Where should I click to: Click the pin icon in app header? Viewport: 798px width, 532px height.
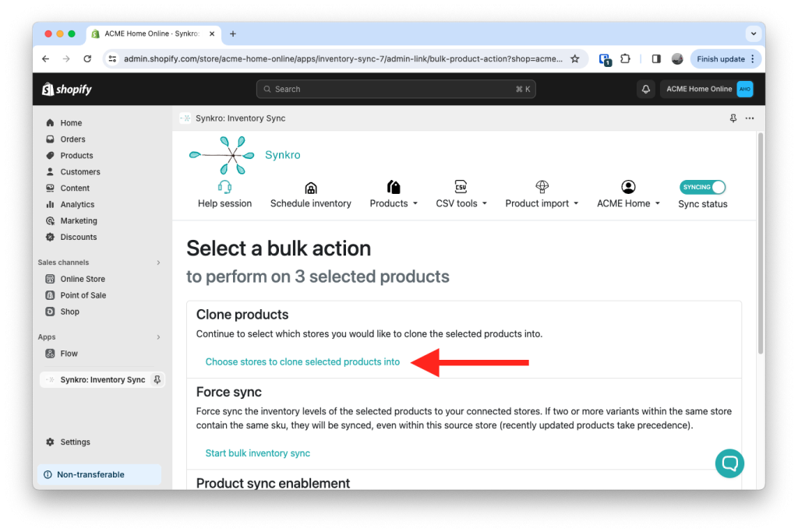[x=733, y=118]
